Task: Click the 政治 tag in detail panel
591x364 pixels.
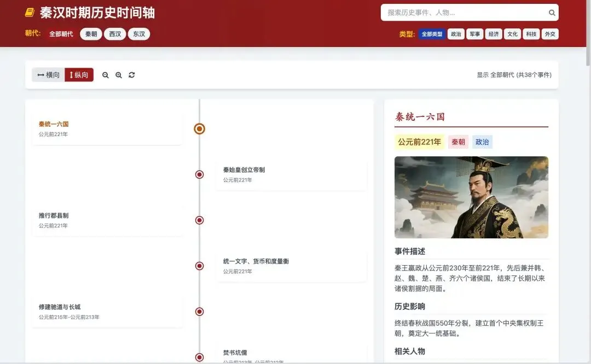Action: [x=482, y=142]
